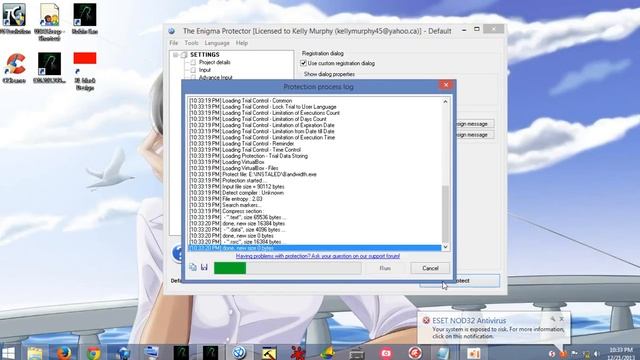Click the log scrollbar down arrow
The width and height of the screenshot is (640, 360).
click(445, 247)
